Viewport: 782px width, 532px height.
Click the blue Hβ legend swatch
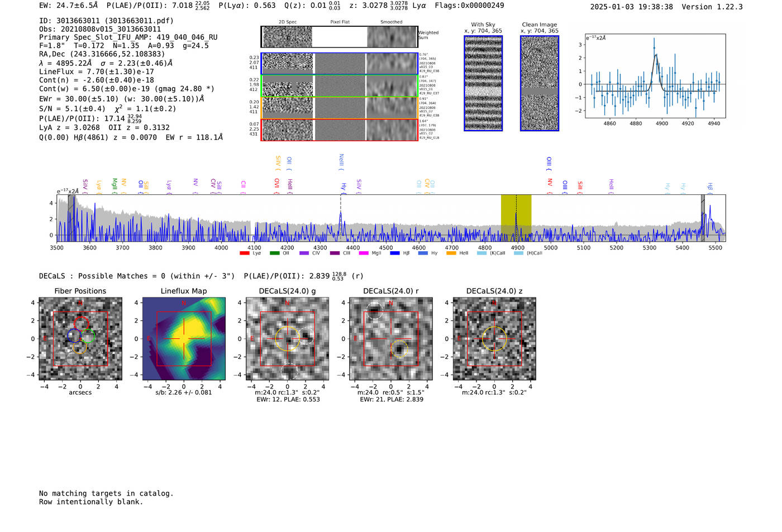[395, 253]
